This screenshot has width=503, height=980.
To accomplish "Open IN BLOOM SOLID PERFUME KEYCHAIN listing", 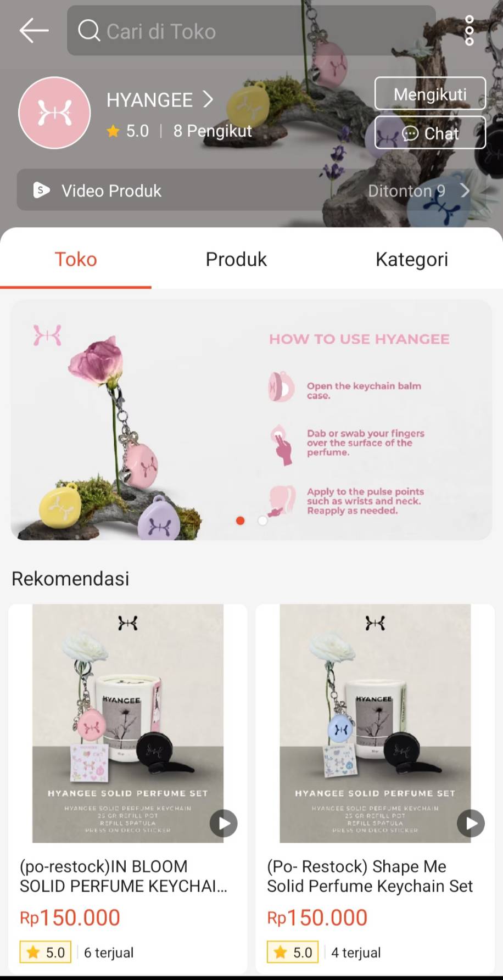I will tap(127, 789).
